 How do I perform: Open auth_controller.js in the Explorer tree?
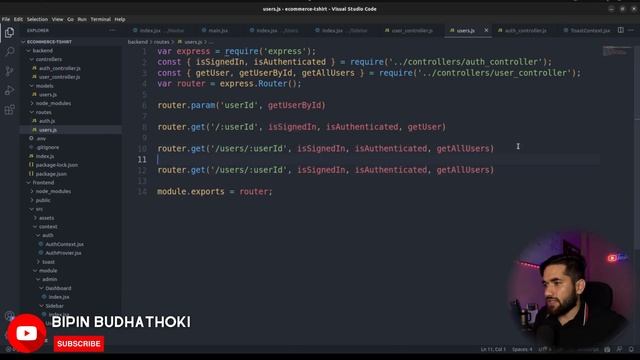coord(60,68)
